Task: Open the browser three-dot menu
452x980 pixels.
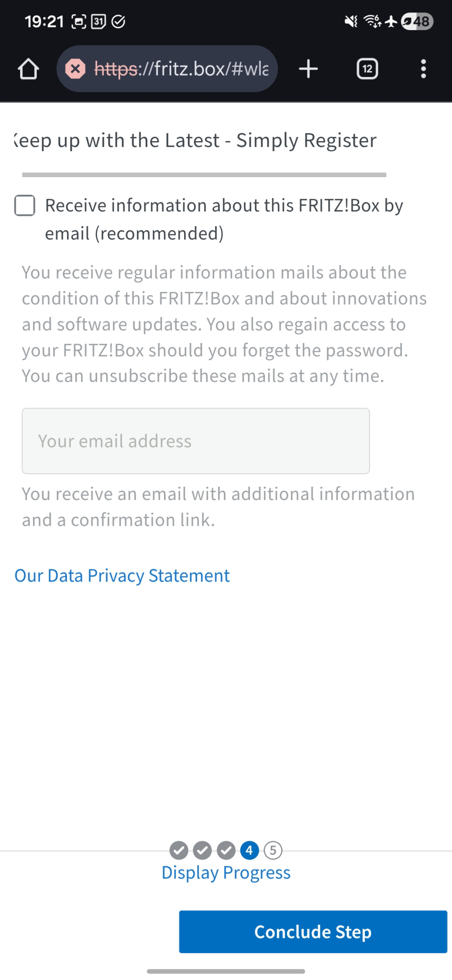Action: 423,69
